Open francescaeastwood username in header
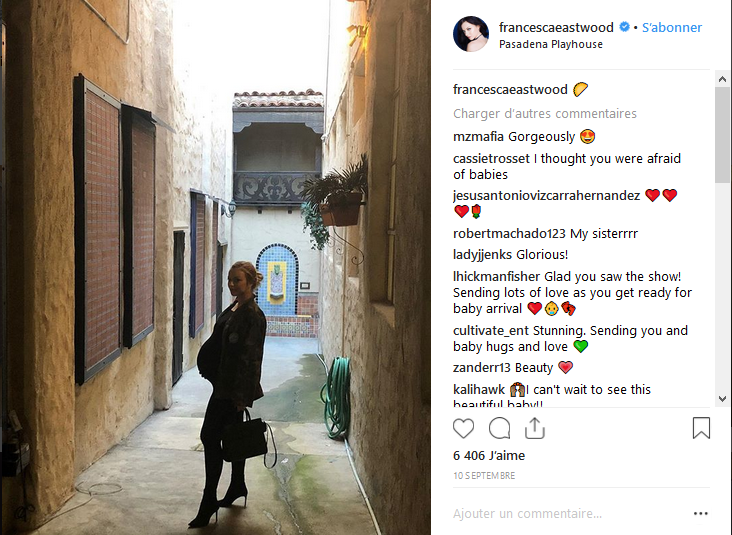 pos(556,28)
